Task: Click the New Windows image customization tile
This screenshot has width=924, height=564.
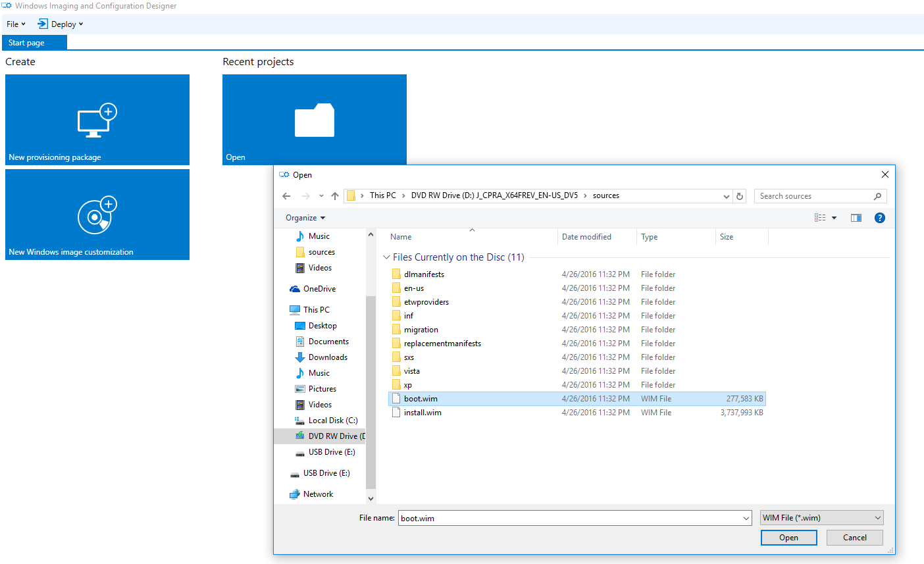Action: click(x=97, y=215)
